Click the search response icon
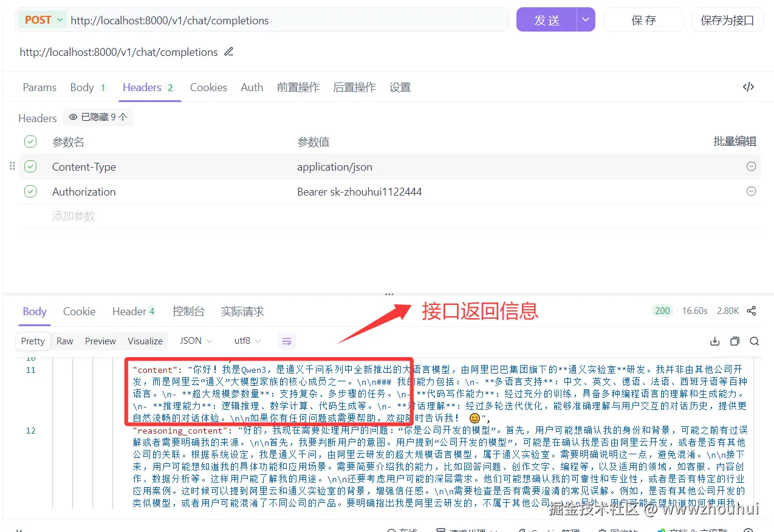Image resolution: width=774 pixels, height=532 pixels. click(x=754, y=341)
